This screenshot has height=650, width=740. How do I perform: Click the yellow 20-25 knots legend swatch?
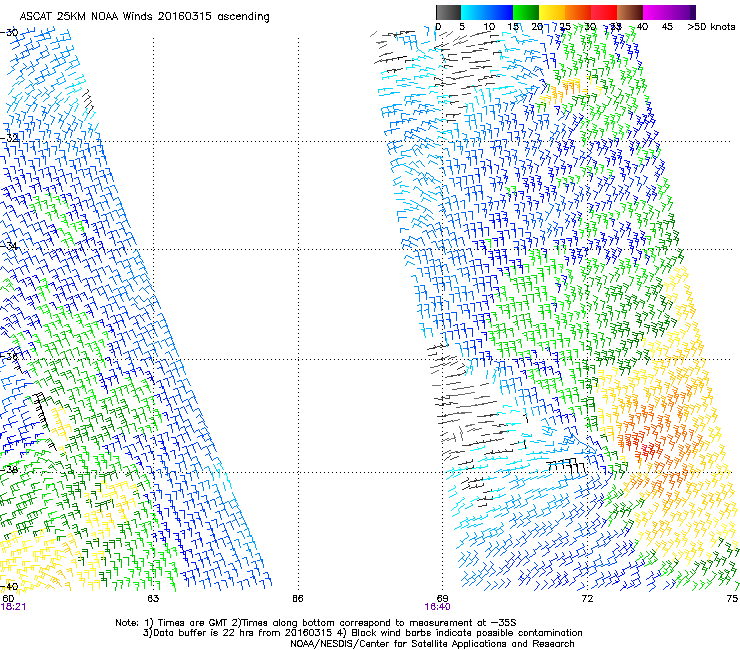(552, 12)
